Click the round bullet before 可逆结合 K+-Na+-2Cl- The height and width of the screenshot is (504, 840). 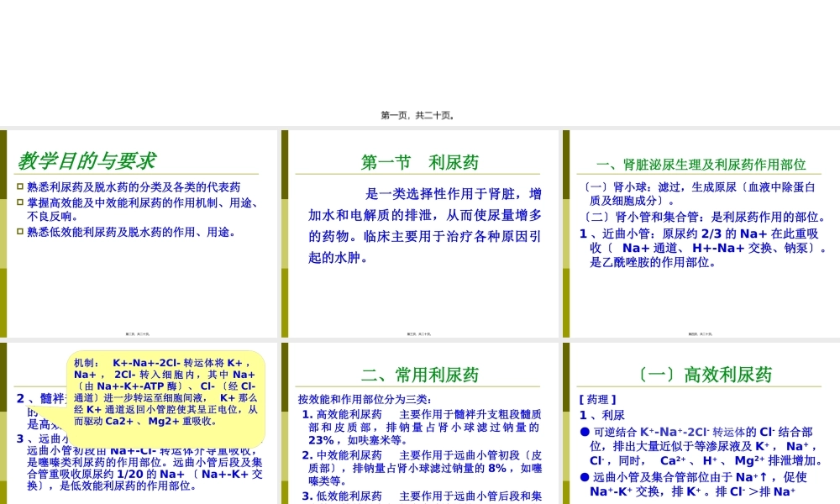click(585, 432)
